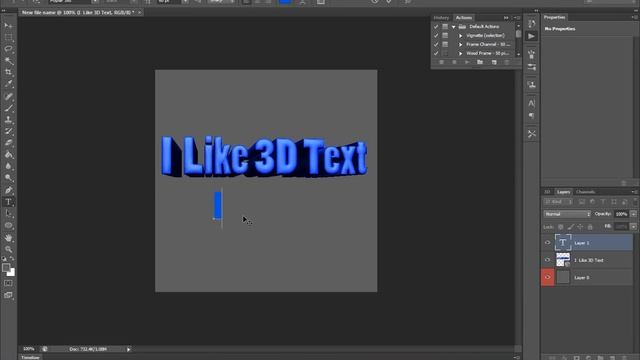This screenshot has height=360, width=640.
Task: Toggle checkmark for Frame Channel action
Action: (436, 44)
